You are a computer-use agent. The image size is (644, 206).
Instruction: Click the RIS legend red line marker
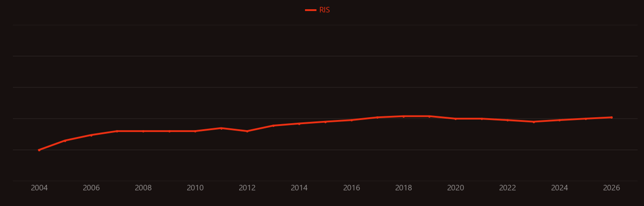(x=310, y=10)
